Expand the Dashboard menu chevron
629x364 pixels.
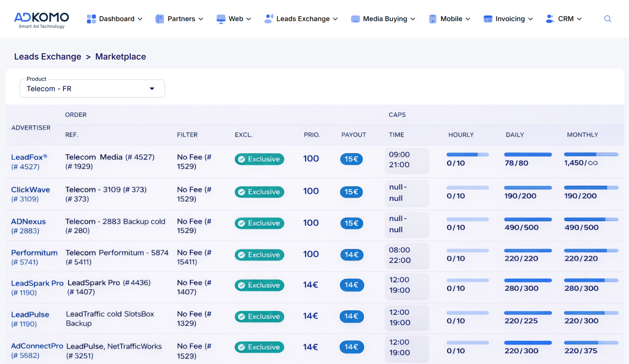click(x=140, y=19)
